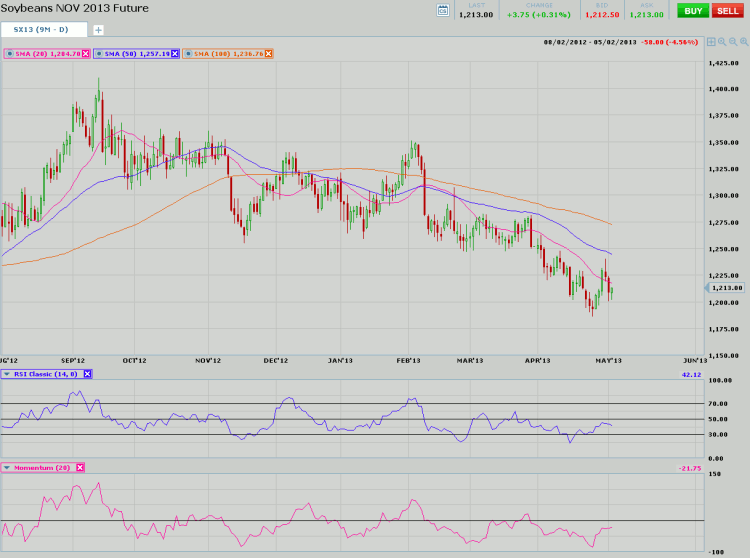Collapse the Momentum panel arrow
750x558 pixels.
(8, 467)
